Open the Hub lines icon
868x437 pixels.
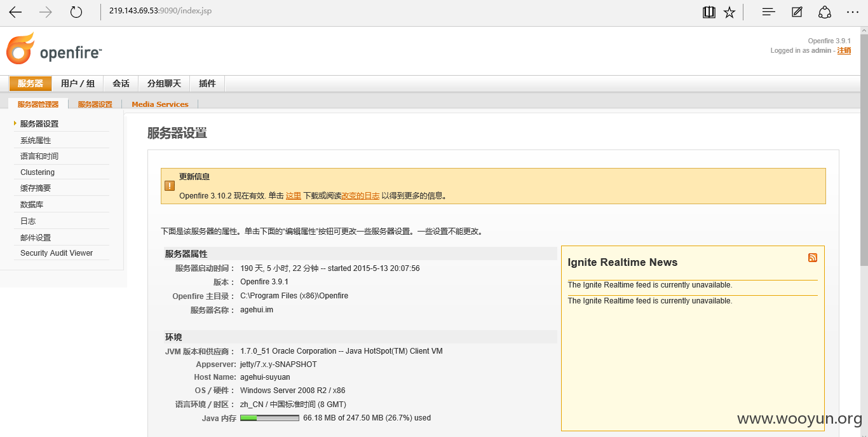[x=769, y=12]
